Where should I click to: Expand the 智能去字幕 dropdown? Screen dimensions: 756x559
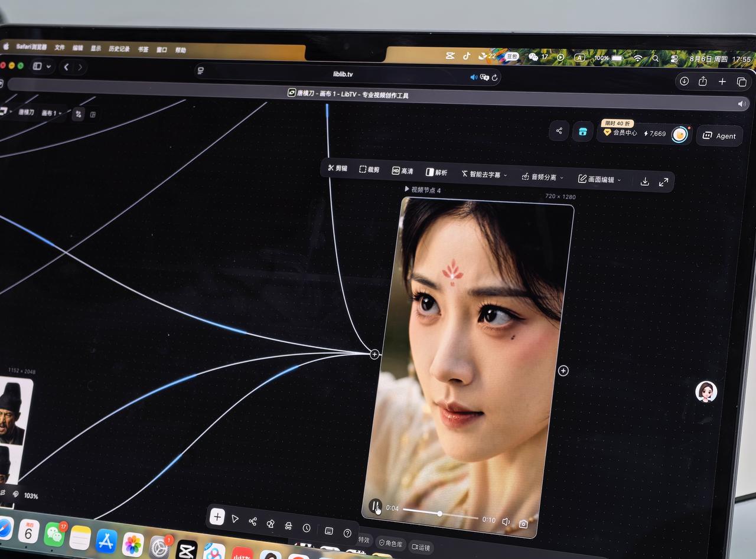click(x=484, y=175)
